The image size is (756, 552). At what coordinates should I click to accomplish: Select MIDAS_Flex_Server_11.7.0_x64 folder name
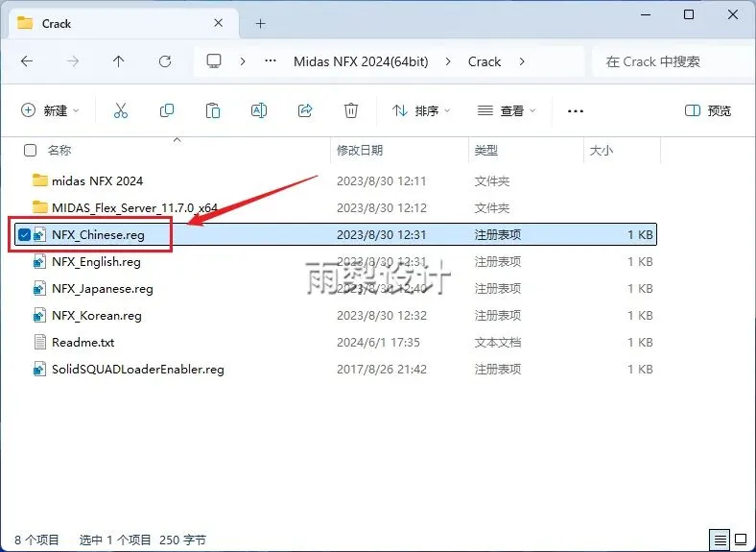(x=134, y=208)
